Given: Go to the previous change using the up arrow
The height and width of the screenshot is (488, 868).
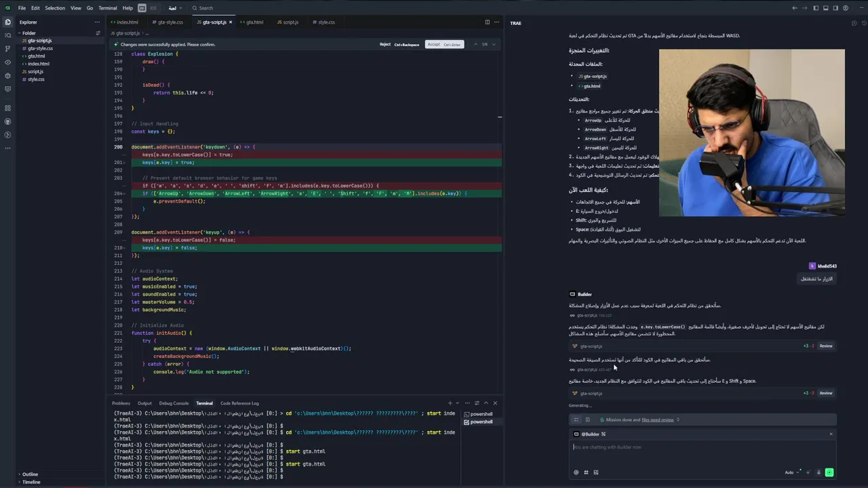Looking at the screenshot, I should coord(475,44).
